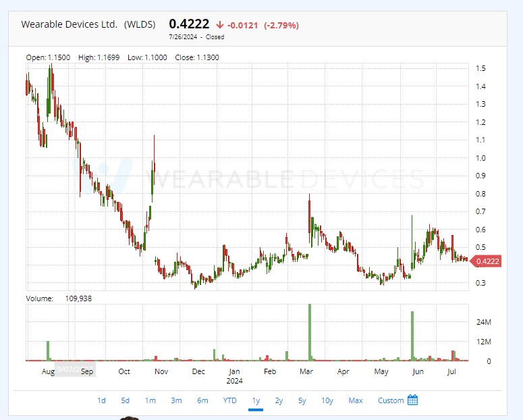Image resolution: width=523 pixels, height=420 pixels.
Task: Open the Custom date range link
Action: click(x=391, y=400)
